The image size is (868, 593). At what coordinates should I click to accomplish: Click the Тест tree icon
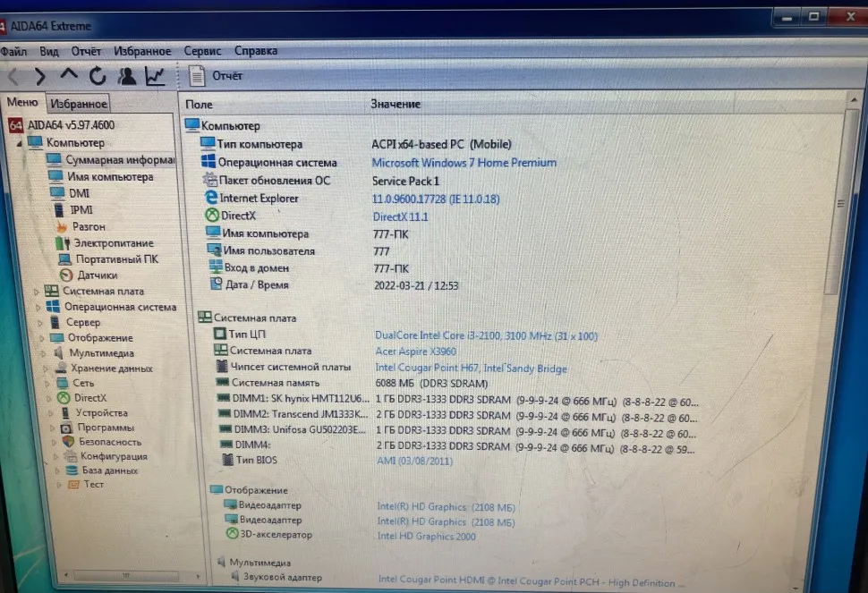[x=73, y=485]
